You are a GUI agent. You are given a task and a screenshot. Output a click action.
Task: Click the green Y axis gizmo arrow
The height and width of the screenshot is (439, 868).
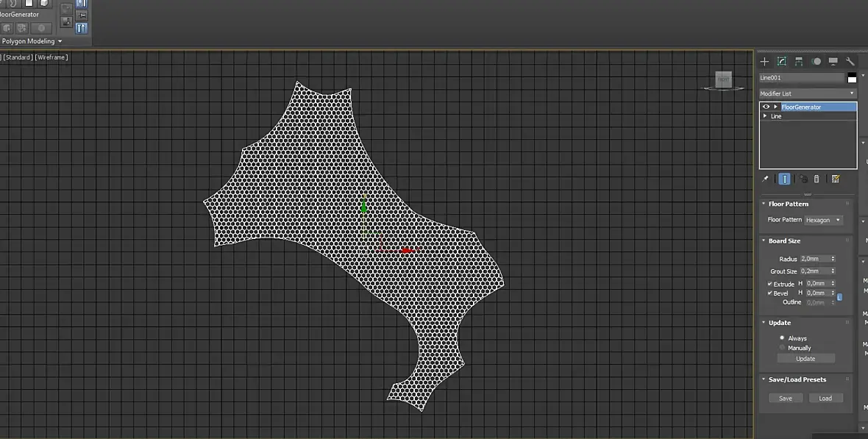click(363, 207)
